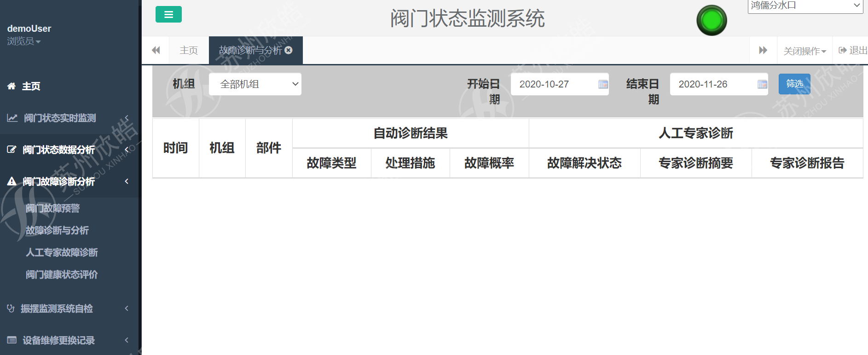
Task: Click the 专家诊断摘要 column header
Action: [696, 163]
